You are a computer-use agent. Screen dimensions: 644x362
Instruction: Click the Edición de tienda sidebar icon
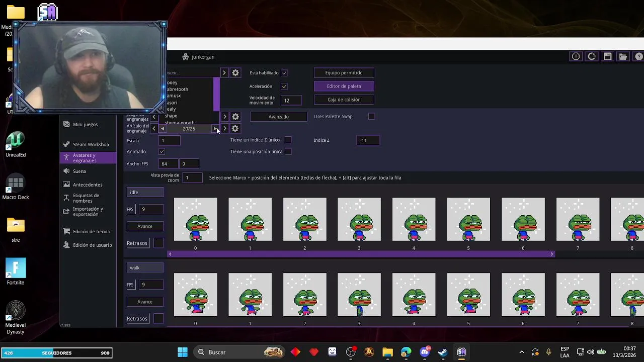pos(66,231)
